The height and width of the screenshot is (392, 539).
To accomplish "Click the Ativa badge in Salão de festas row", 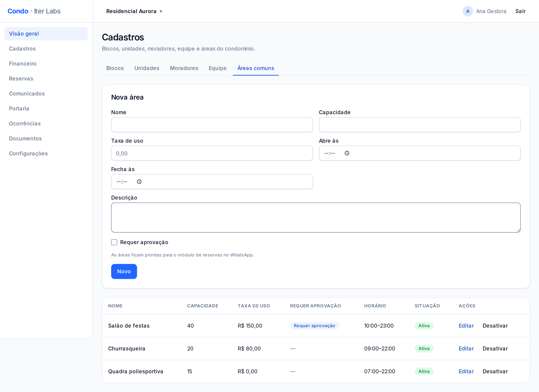I will [x=424, y=326].
